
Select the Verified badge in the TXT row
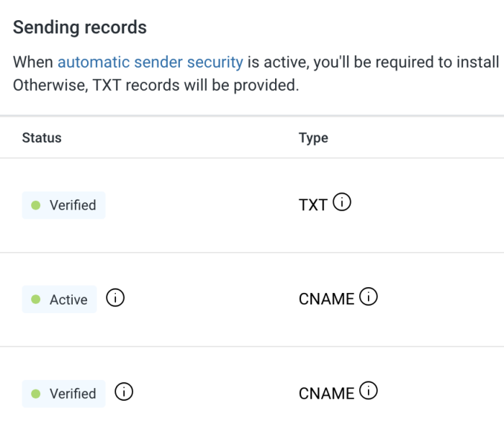(x=64, y=205)
